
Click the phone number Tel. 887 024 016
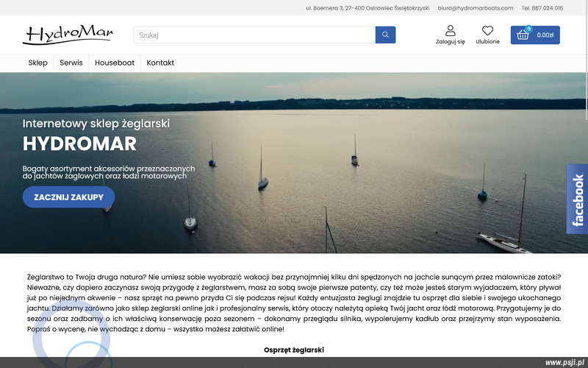tap(542, 8)
